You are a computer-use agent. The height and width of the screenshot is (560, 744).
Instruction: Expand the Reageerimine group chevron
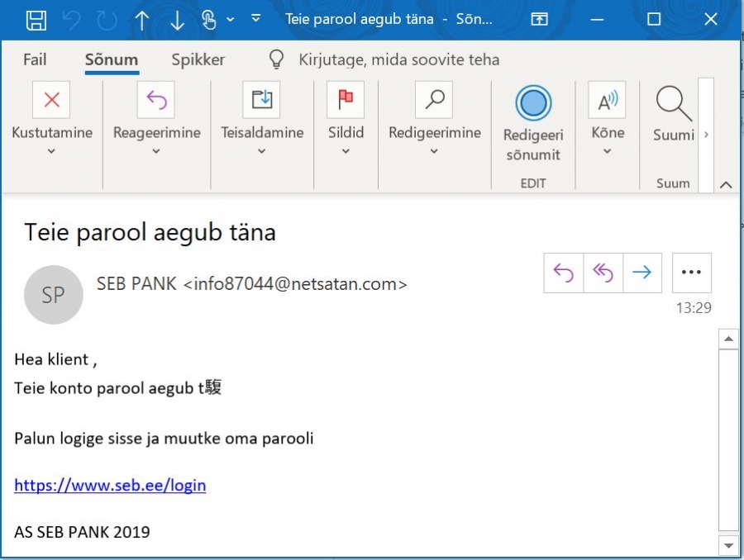pos(156,151)
